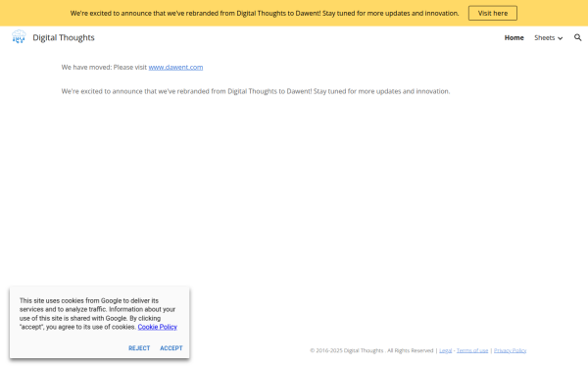Click the Digital Thoughts site title
This screenshot has width=588, height=368.
(64, 37)
